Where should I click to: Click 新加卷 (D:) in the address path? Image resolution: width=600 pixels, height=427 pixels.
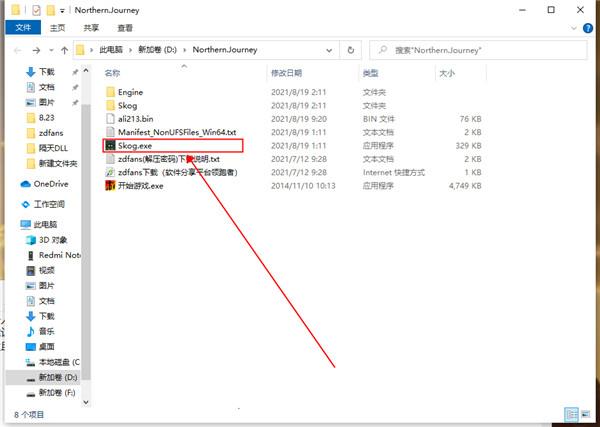point(157,50)
